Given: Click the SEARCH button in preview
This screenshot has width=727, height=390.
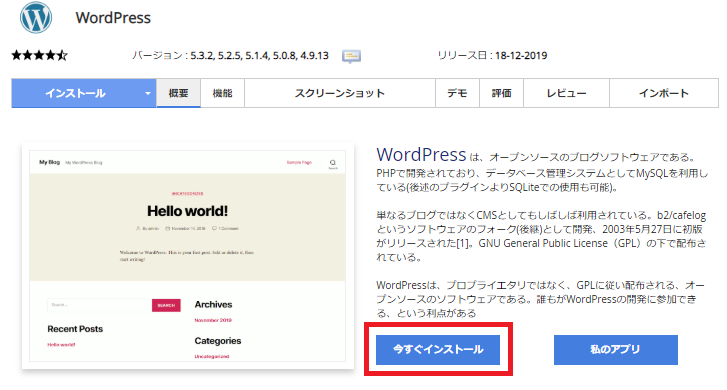Looking at the screenshot, I should [166, 305].
